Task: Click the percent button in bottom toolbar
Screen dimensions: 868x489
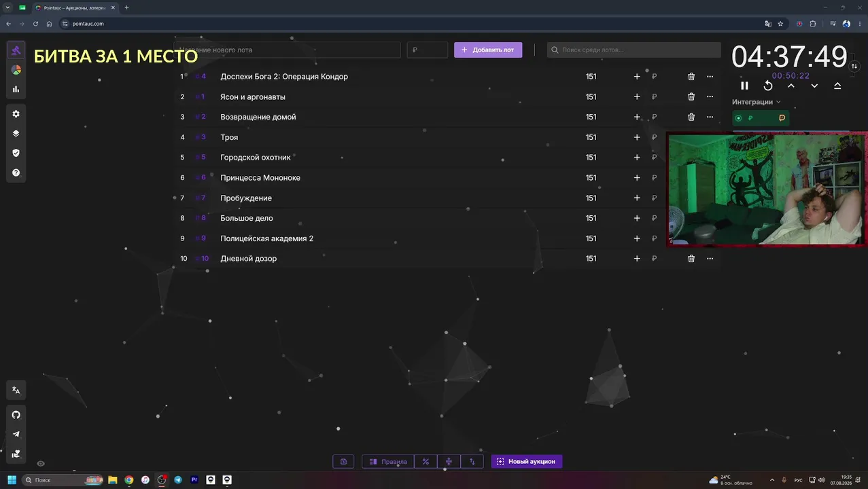Action: [x=426, y=462]
